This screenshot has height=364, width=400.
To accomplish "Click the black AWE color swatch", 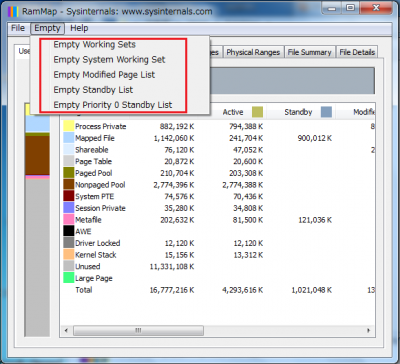I will coord(68,231).
